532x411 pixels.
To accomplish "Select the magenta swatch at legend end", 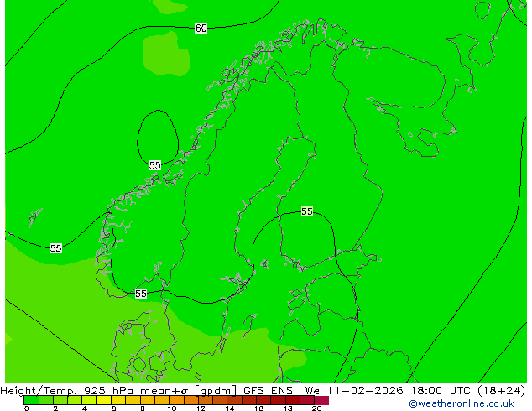I will [322, 400].
